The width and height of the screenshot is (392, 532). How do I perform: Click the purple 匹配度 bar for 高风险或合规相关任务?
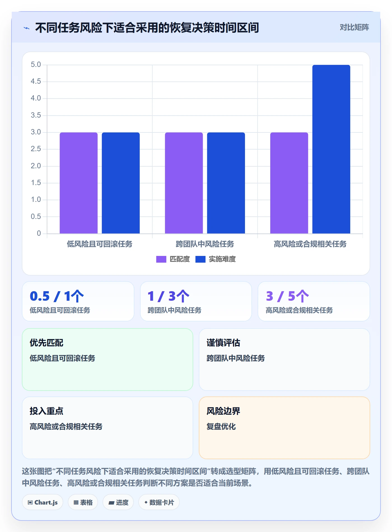coord(289,183)
